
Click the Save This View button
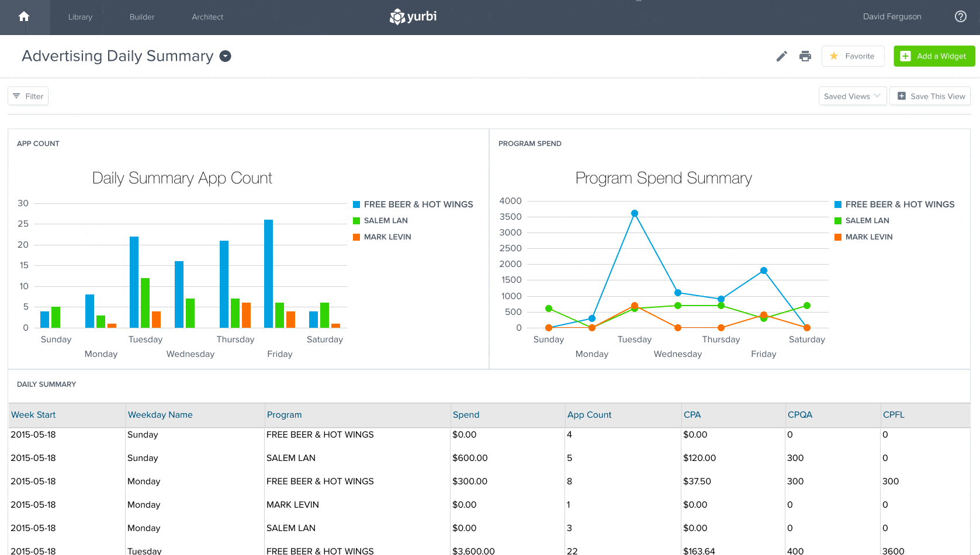[930, 96]
